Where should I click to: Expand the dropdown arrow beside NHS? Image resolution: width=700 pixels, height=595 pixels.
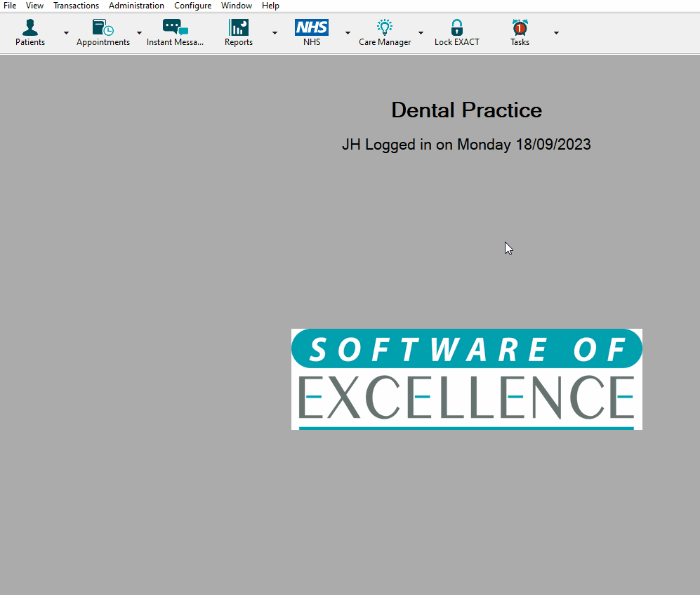[348, 33]
